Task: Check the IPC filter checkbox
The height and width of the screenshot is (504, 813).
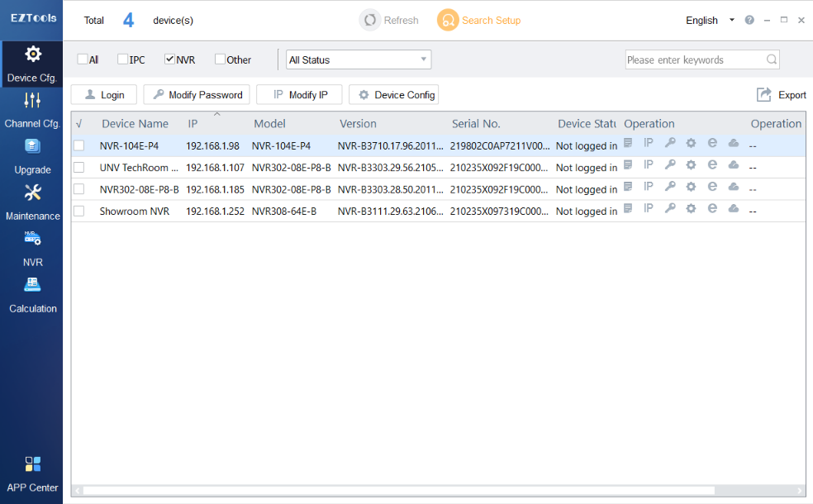Action: pos(123,59)
